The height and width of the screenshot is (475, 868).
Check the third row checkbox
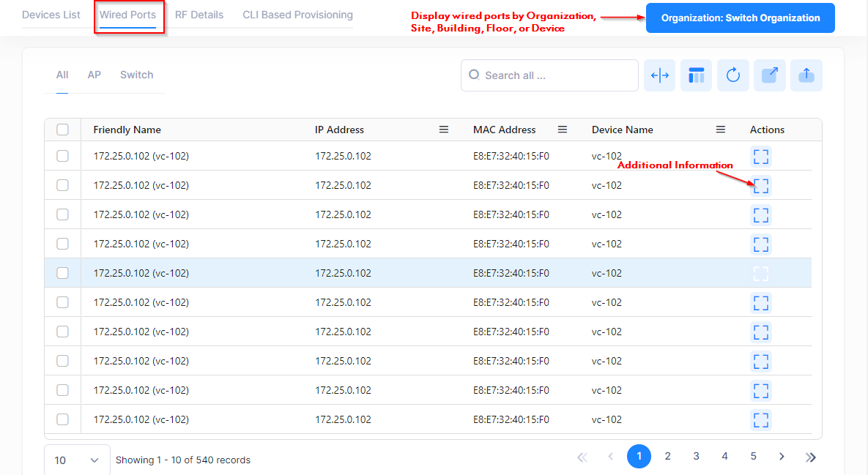[62, 214]
